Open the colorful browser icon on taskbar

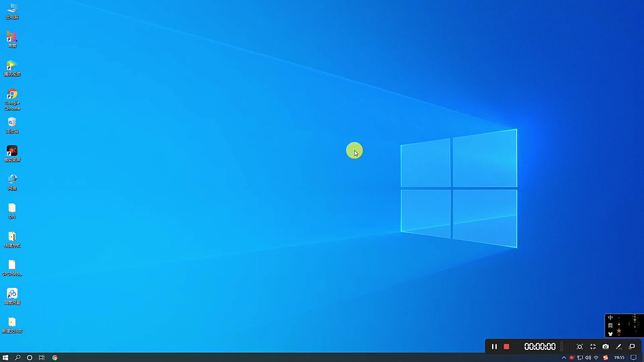coord(55,358)
